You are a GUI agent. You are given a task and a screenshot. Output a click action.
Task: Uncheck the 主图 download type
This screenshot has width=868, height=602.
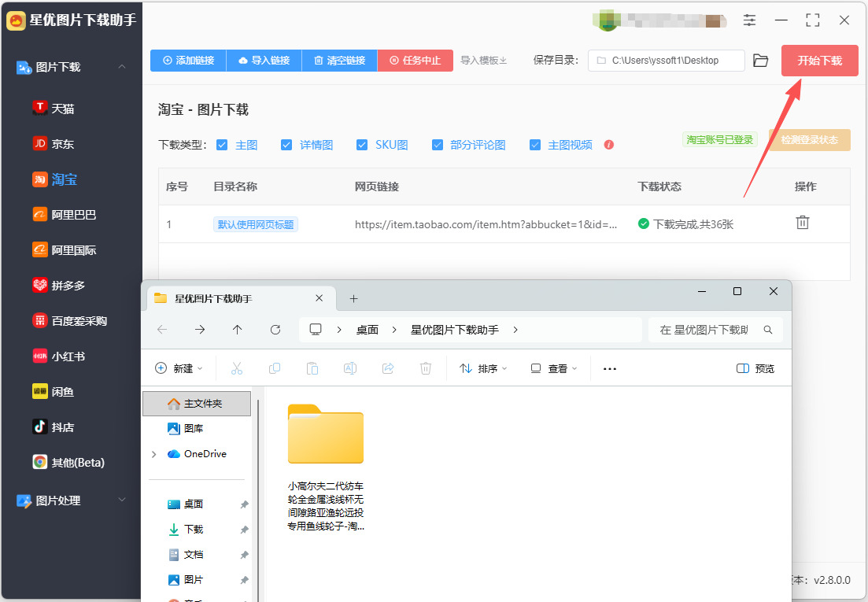(x=222, y=145)
